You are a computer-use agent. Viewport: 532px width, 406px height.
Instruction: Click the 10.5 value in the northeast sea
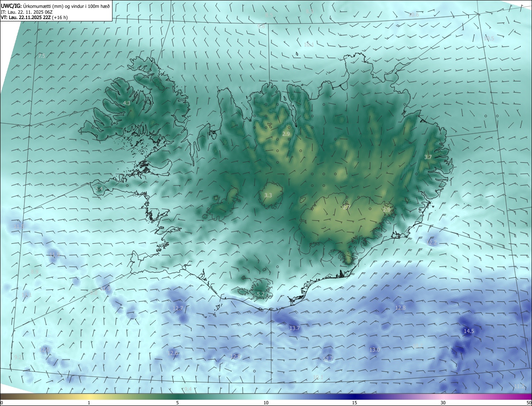pyautogui.click(x=489, y=38)
